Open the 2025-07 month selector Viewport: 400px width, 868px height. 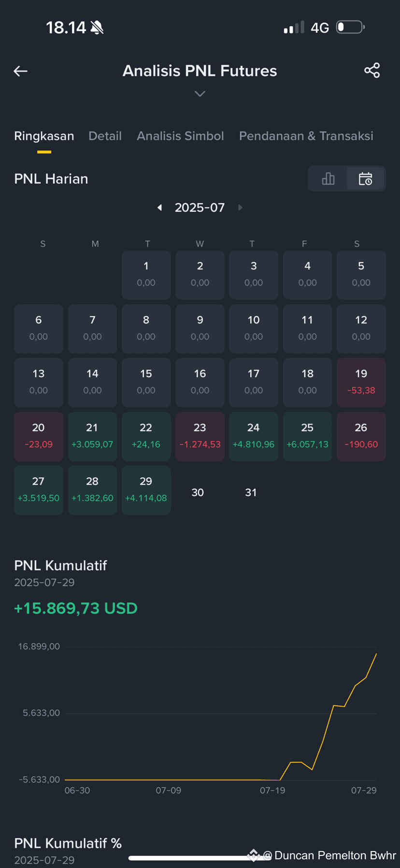pos(200,207)
